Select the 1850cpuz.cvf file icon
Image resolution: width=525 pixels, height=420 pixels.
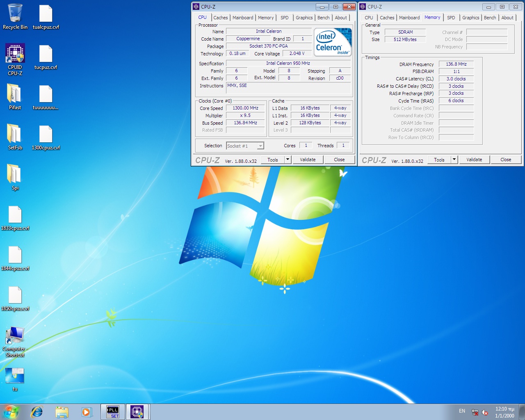pyautogui.click(x=15, y=298)
